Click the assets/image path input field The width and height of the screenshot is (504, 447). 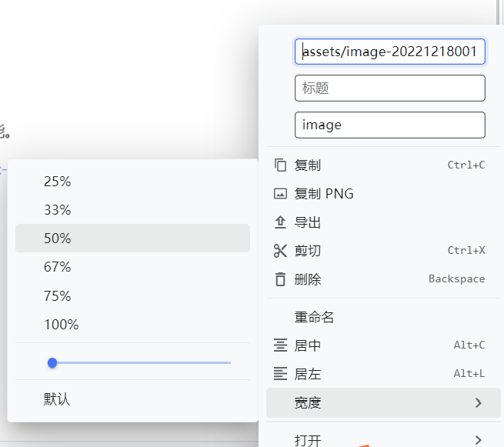coord(389,52)
